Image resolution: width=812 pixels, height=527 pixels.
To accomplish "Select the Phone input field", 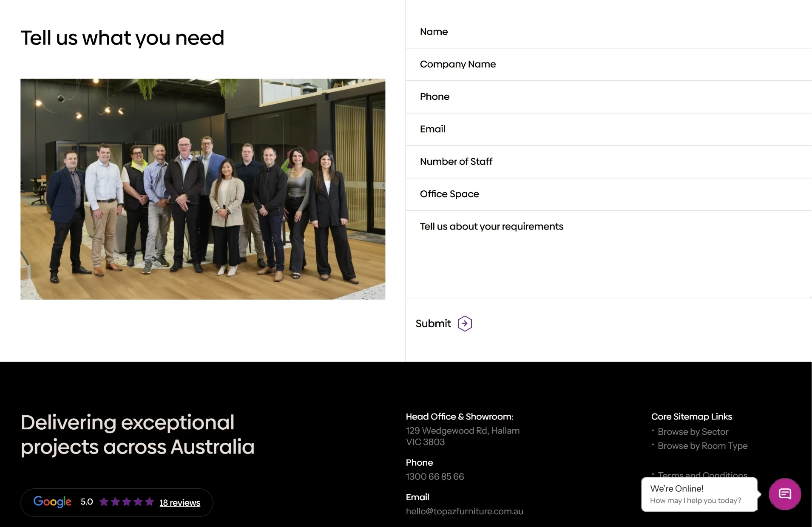I will pos(608,97).
